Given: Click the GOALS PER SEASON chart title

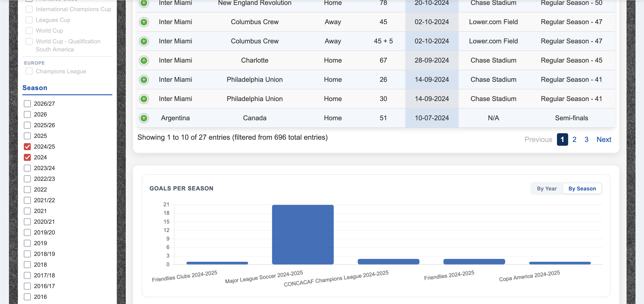Looking at the screenshot, I should pyautogui.click(x=181, y=189).
